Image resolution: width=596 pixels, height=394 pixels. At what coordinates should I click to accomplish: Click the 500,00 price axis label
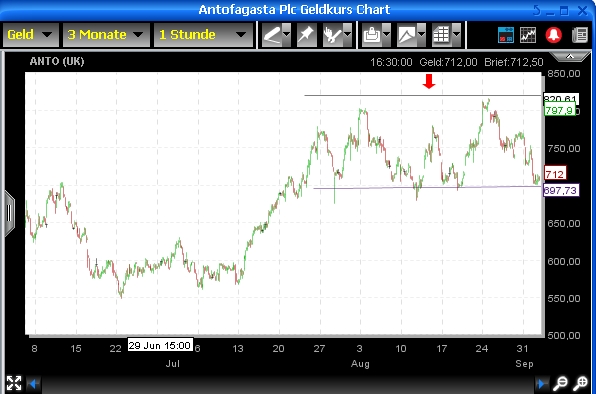[x=564, y=335]
